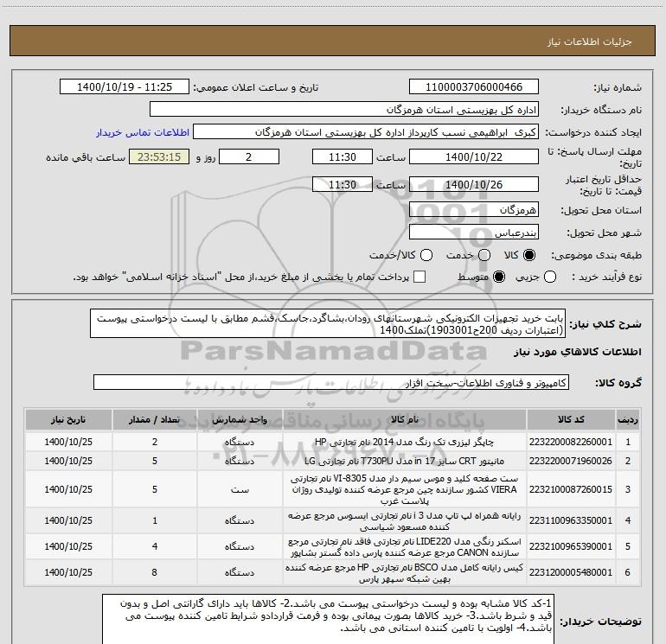Click the product group field کامپیوتر و فناوری اطلاعات
Viewport: 666px width, 644px height.
[331, 382]
